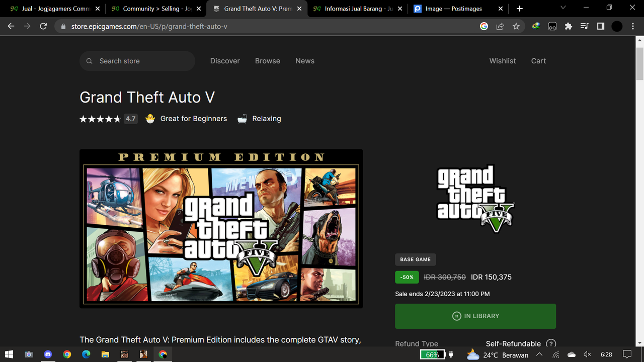Close the Grand Theft Auto V tab
Viewport: 644px width, 362px height.
(299, 9)
